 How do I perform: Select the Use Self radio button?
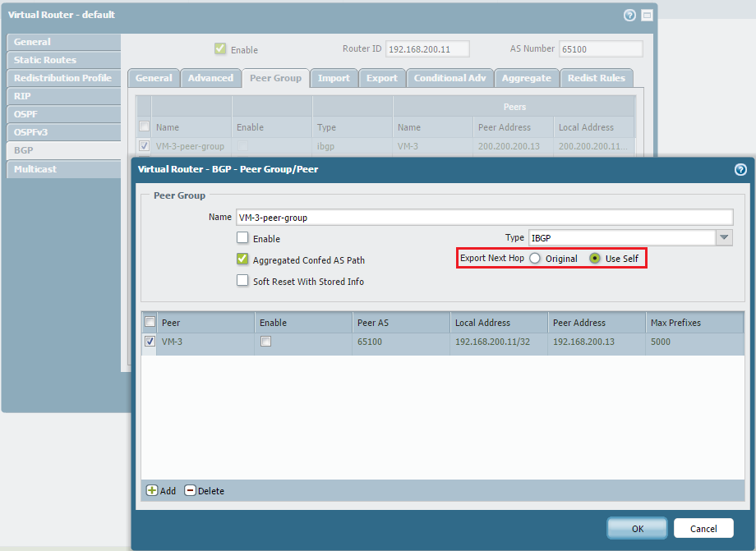tap(595, 258)
